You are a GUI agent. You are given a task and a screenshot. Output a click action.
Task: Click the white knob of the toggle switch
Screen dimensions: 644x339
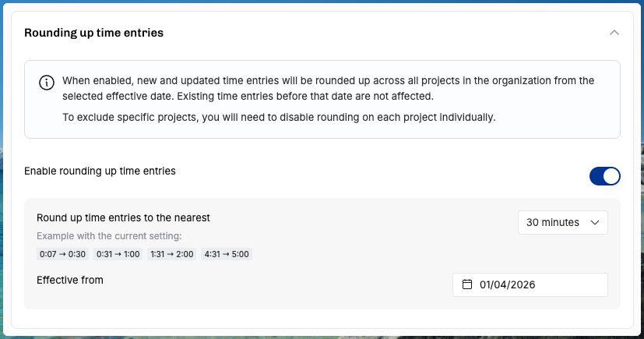(x=611, y=176)
